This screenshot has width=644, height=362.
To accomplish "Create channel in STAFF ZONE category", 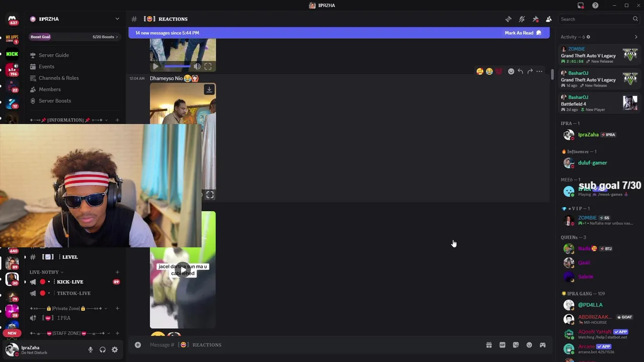I will pos(117,333).
